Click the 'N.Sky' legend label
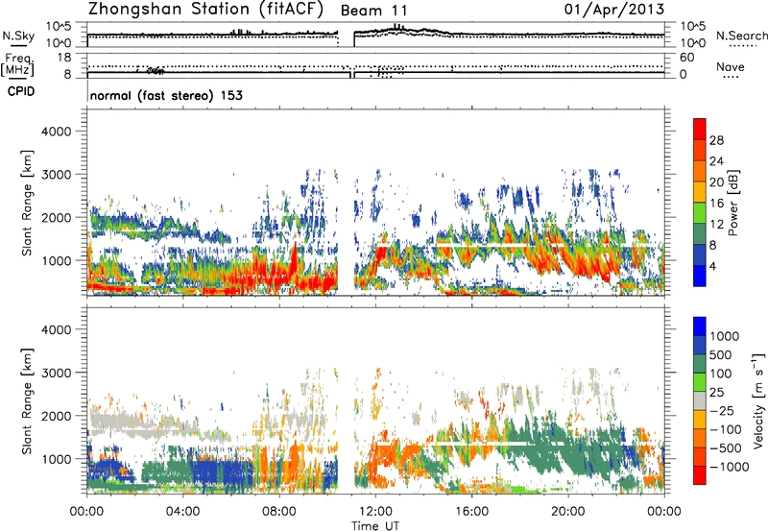Image resolution: width=768 pixels, height=532 pixels. click(18, 36)
